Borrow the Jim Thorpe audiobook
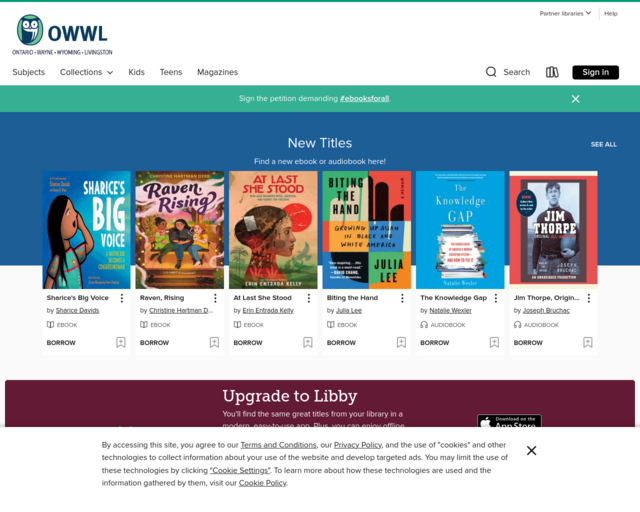Image resolution: width=640 pixels, height=512 pixels. [528, 343]
